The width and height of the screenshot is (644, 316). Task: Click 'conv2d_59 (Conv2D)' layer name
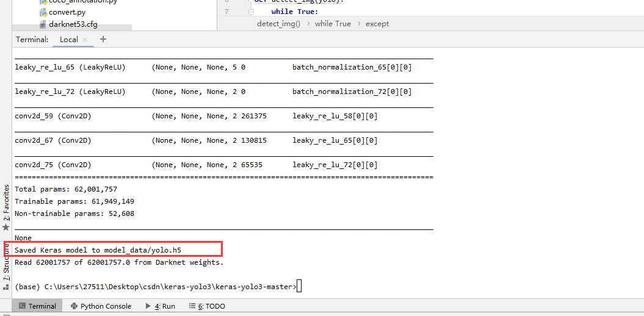pyautogui.click(x=53, y=116)
